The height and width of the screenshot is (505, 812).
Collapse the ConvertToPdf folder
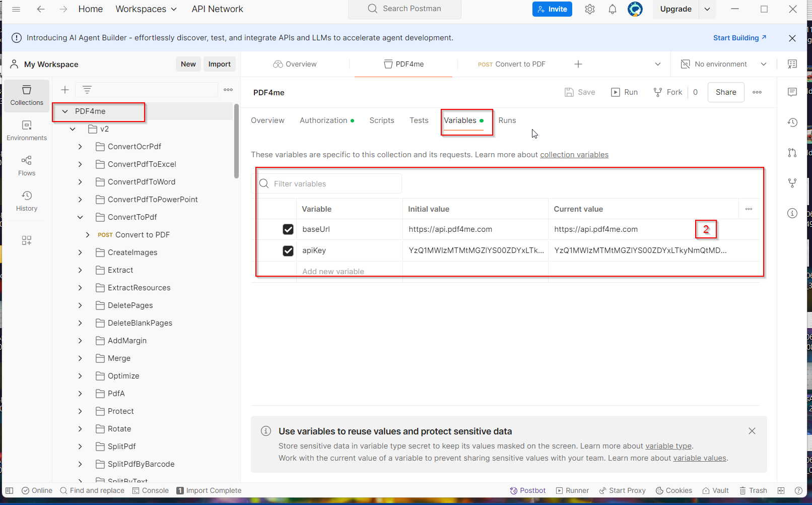point(80,217)
